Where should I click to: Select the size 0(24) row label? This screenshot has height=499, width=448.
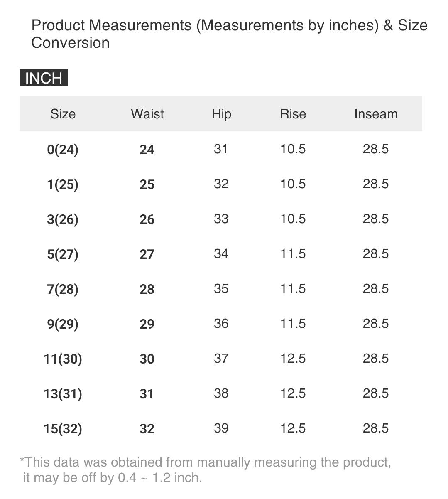pos(63,150)
